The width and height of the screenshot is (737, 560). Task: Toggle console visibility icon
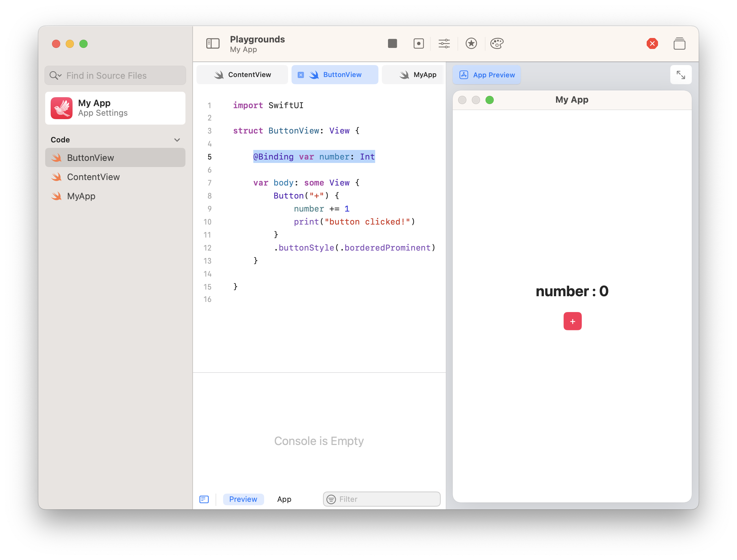pyautogui.click(x=204, y=499)
